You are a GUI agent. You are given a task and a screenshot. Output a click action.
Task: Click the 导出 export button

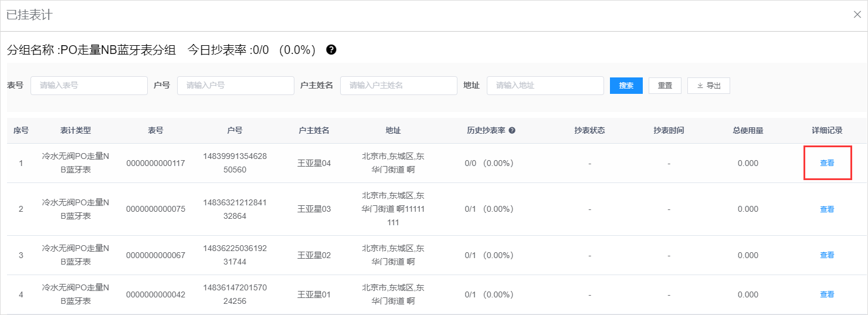[708, 86]
